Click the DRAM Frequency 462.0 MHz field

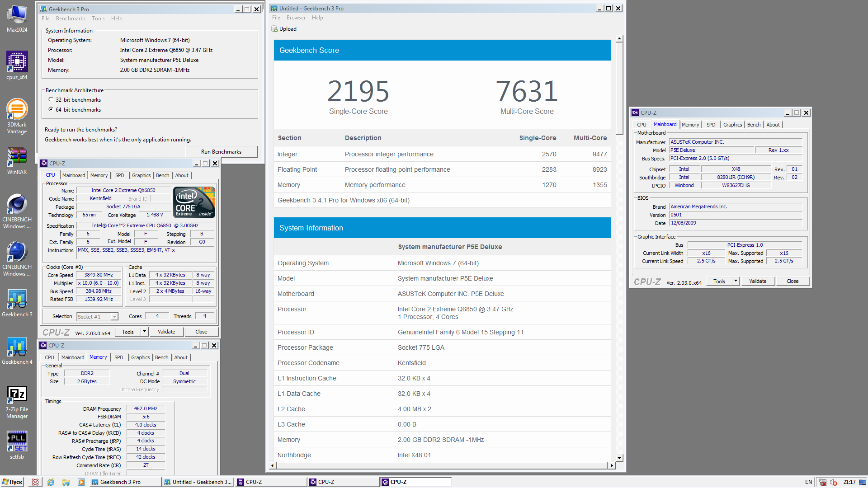coord(146,408)
